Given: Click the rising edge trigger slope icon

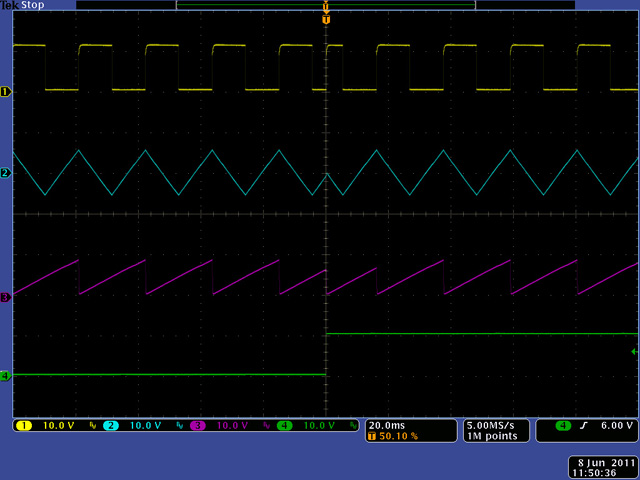Looking at the screenshot, I should pos(584,425).
